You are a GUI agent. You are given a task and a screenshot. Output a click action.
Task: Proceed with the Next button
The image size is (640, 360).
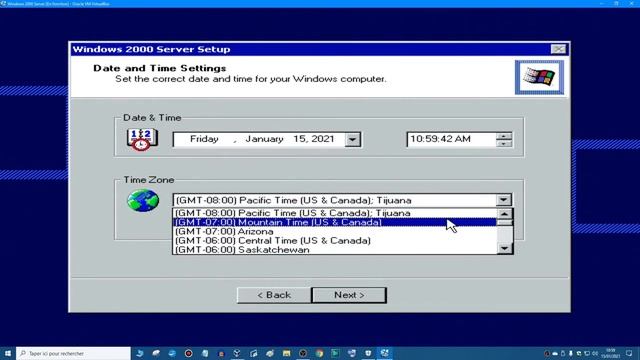[x=349, y=295]
